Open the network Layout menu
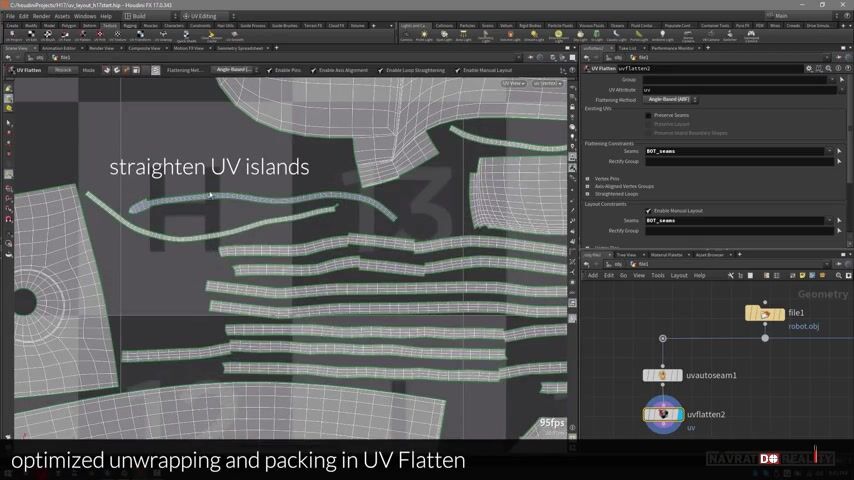This screenshot has width=854, height=480. pyautogui.click(x=678, y=275)
